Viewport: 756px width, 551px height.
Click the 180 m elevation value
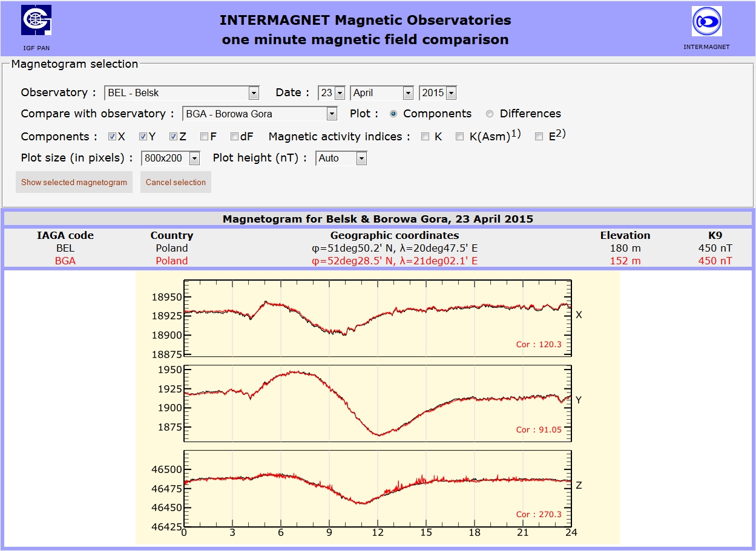625,248
